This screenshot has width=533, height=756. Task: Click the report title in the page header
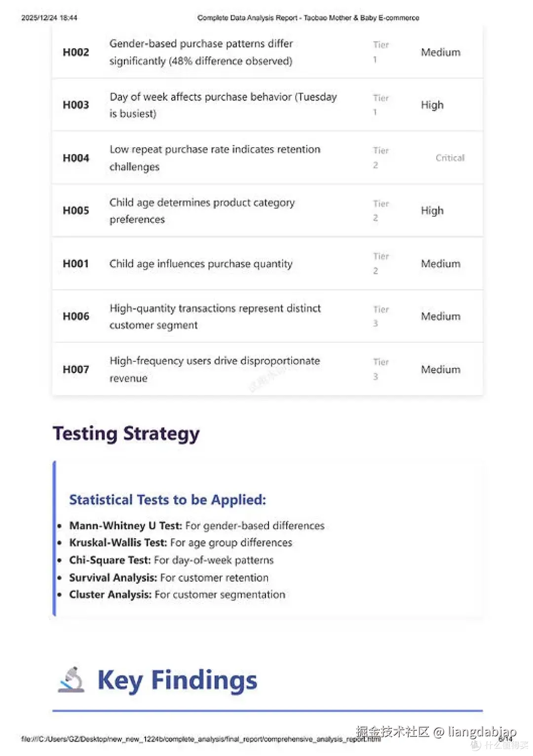pyautogui.click(x=308, y=18)
